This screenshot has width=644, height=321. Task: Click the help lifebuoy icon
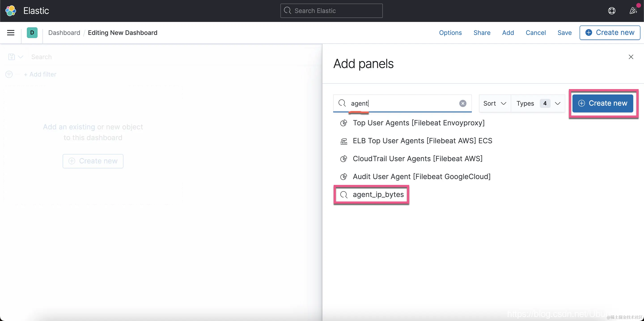(x=612, y=11)
